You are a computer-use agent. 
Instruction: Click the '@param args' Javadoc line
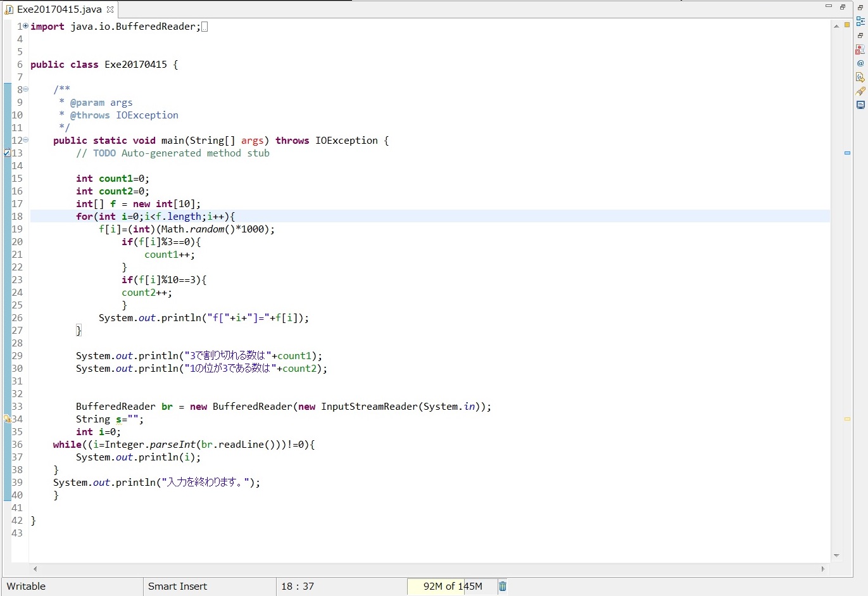point(96,103)
